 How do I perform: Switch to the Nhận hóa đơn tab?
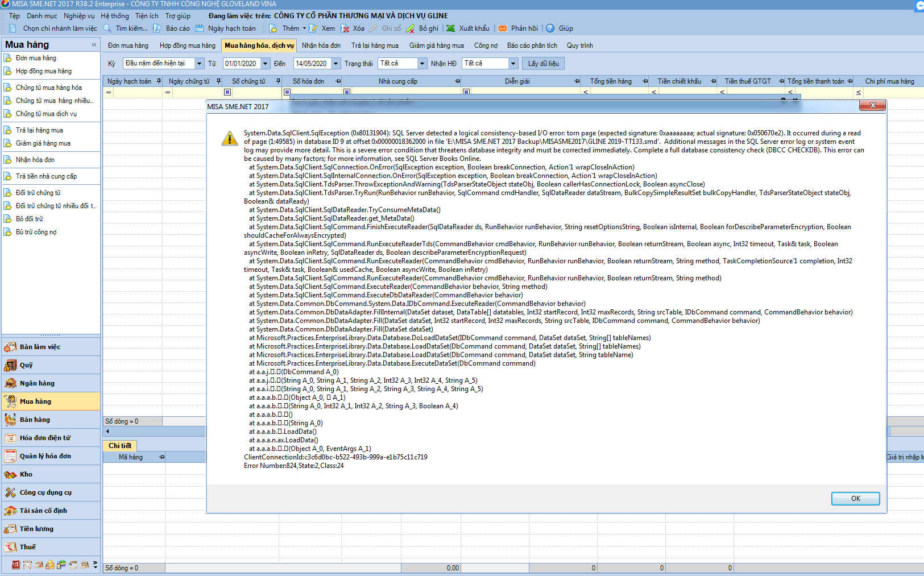coord(321,45)
